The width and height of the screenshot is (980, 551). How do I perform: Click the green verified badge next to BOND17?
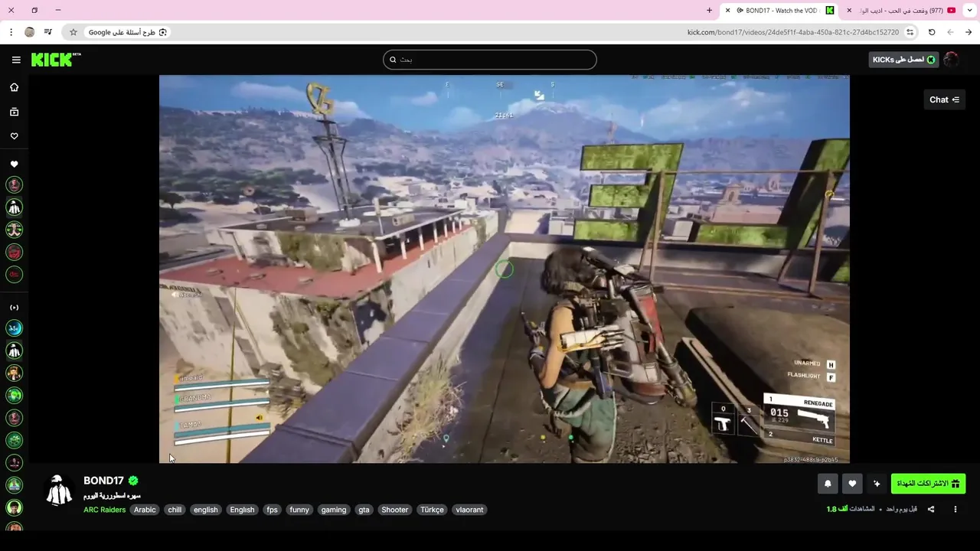[133, 481]
